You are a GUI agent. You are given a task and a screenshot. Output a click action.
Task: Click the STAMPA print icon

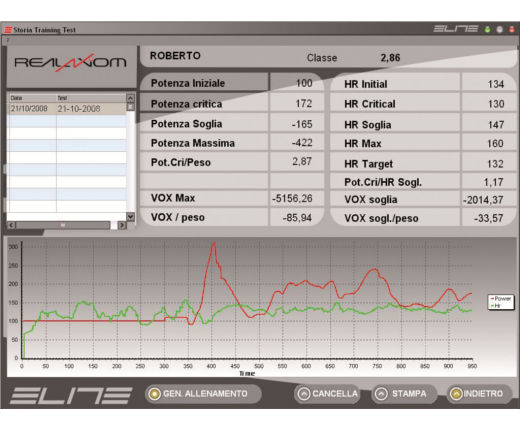[x=381, y=394]
